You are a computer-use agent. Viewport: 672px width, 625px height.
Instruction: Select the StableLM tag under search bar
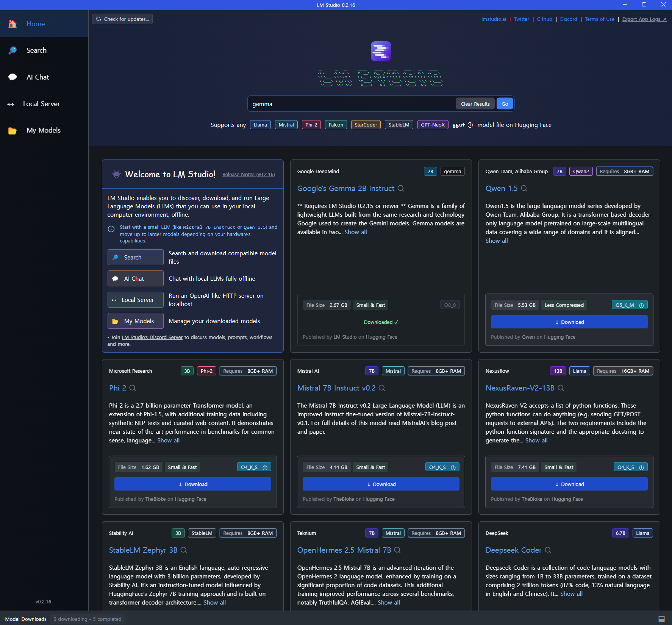(x=399, y=125)
